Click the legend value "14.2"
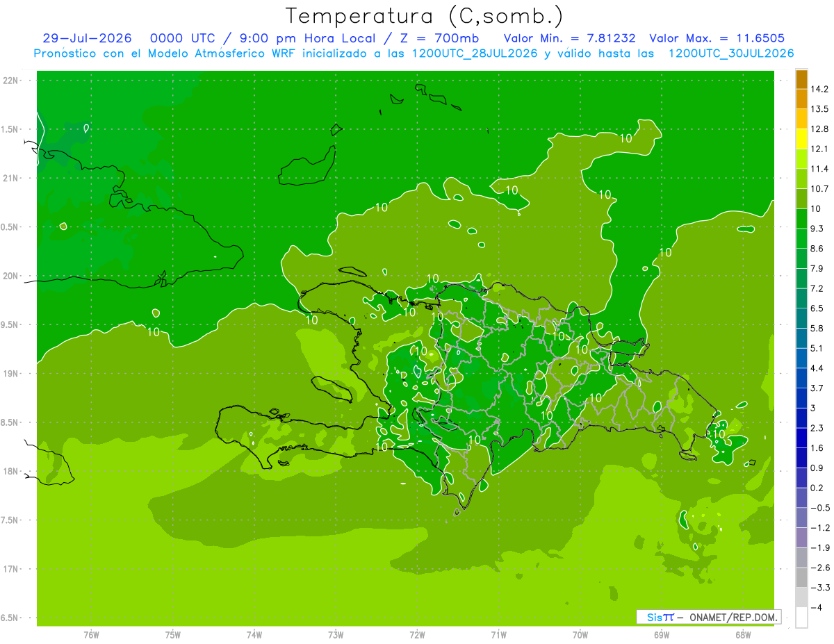This screenshot has width=834, height=644. tap(820, 89)
